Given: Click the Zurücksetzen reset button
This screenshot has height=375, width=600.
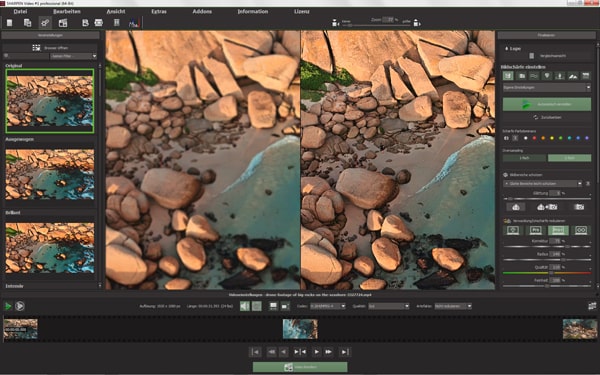Looking at the screenshot, I should coord(547,117).
